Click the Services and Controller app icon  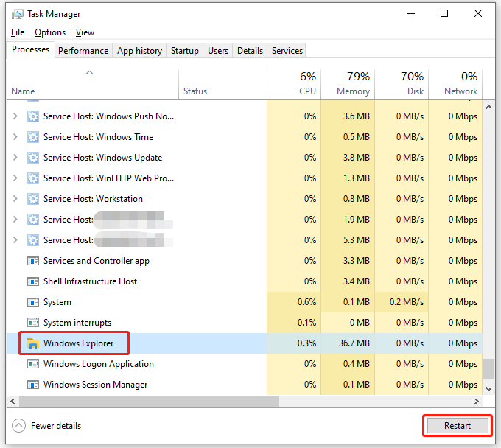coord(32,261)
